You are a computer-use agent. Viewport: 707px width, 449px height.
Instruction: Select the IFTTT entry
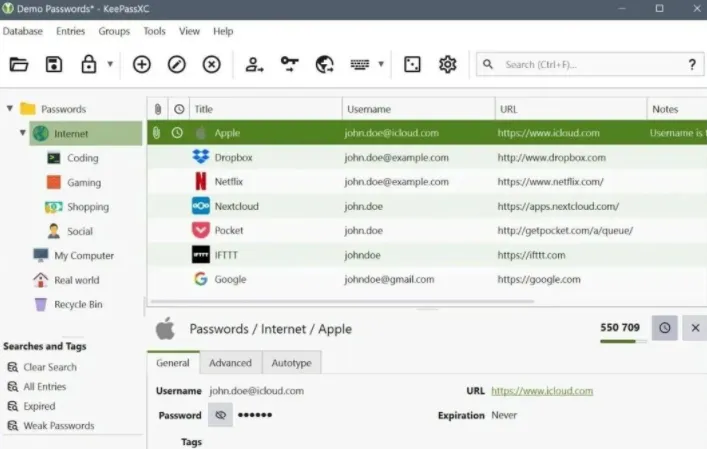point(427,255)
